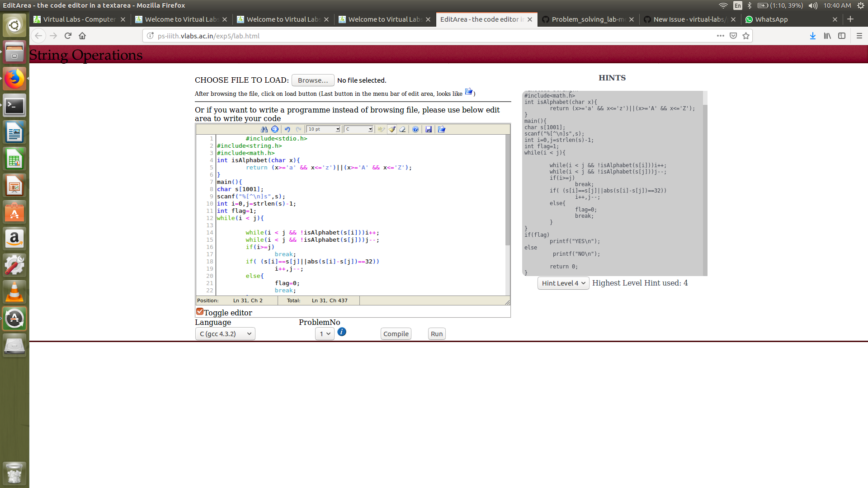Save the code using the disk icon
The width and height of the screenshot is (868, 488).
(x=429, y=129)
